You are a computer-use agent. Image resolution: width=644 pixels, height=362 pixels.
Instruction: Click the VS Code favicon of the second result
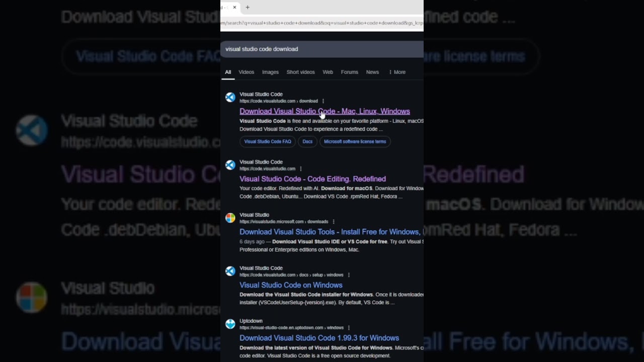[x=230, y=165]
